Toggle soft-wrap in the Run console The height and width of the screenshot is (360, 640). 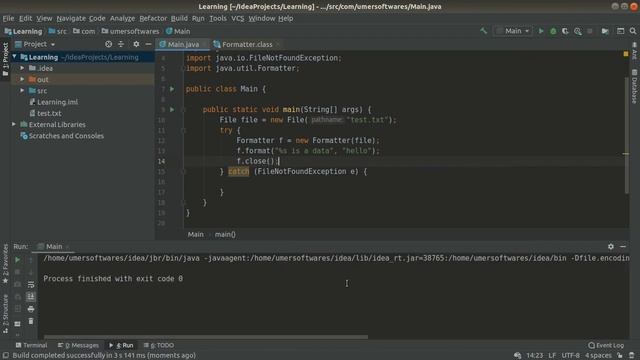31,284
